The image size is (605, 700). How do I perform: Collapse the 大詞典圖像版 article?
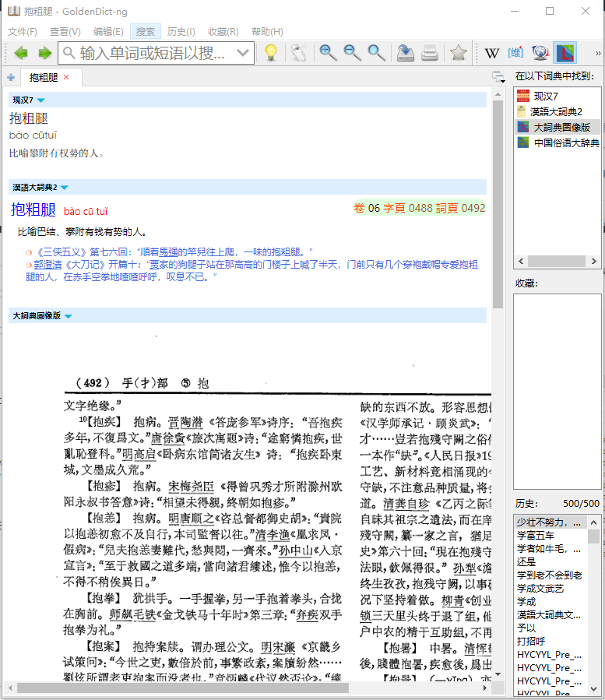(x=69, y=316)
